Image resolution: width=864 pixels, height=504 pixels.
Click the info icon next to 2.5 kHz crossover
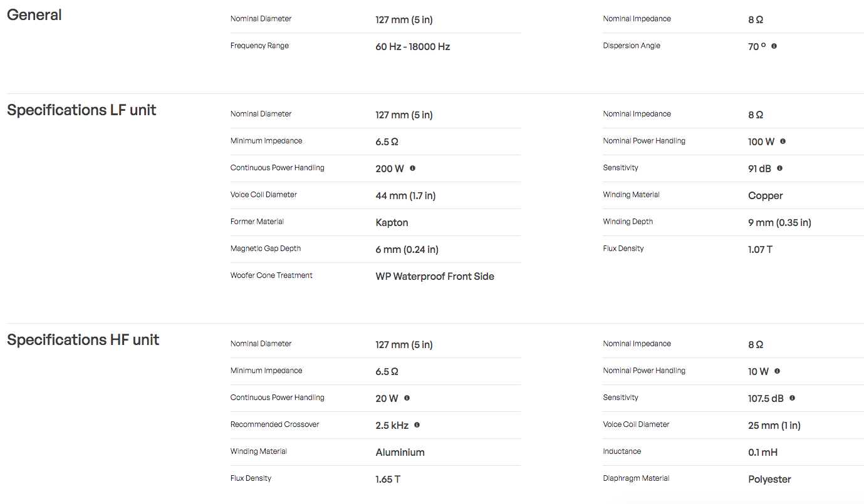pyautogui.click(x=417, y=424)
